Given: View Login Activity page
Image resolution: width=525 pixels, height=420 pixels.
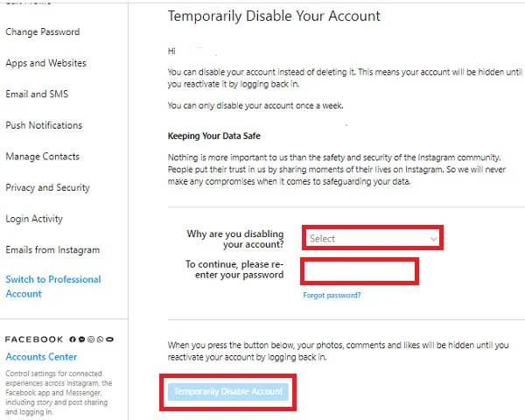Looking at the screenshot, I should 34,219.
